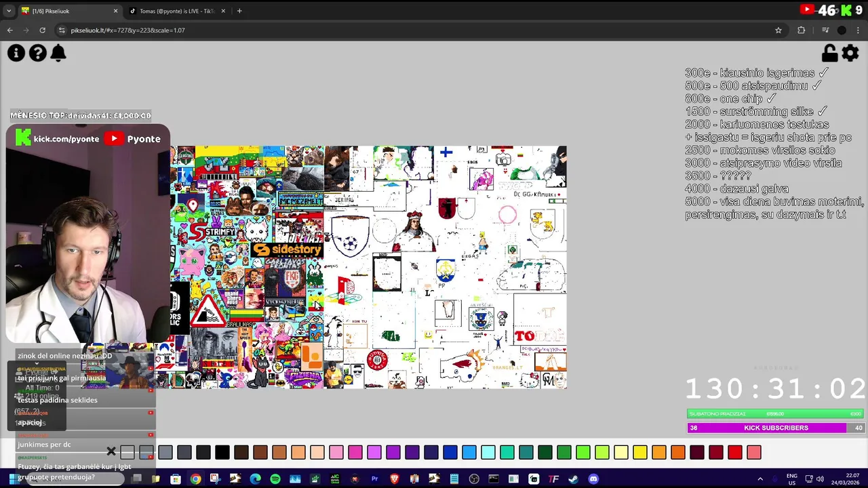Pick the navy blue color swatch
The height and width of the screenshot is (488, 868).
pyautogui.click(x=431, y=452)
